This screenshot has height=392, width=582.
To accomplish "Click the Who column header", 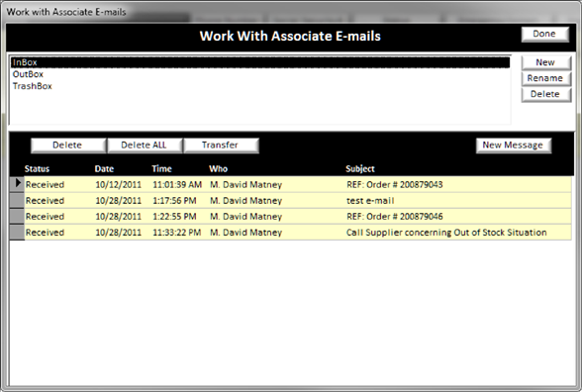I will click(218, 169).
